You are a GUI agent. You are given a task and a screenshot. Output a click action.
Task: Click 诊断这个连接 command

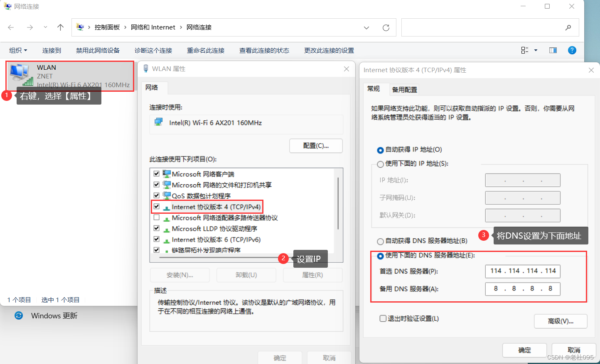(153, 50)
